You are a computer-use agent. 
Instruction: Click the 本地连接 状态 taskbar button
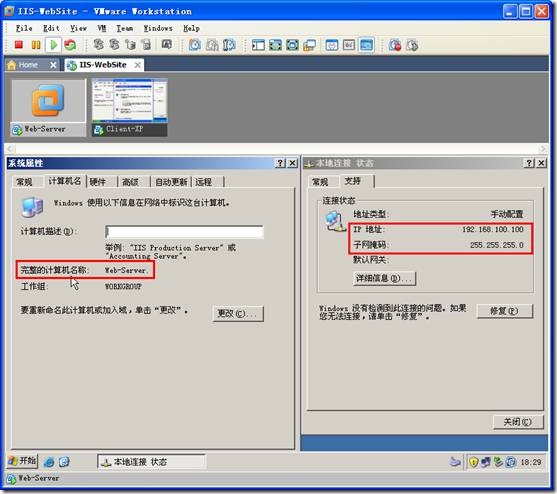pos(151,462)
